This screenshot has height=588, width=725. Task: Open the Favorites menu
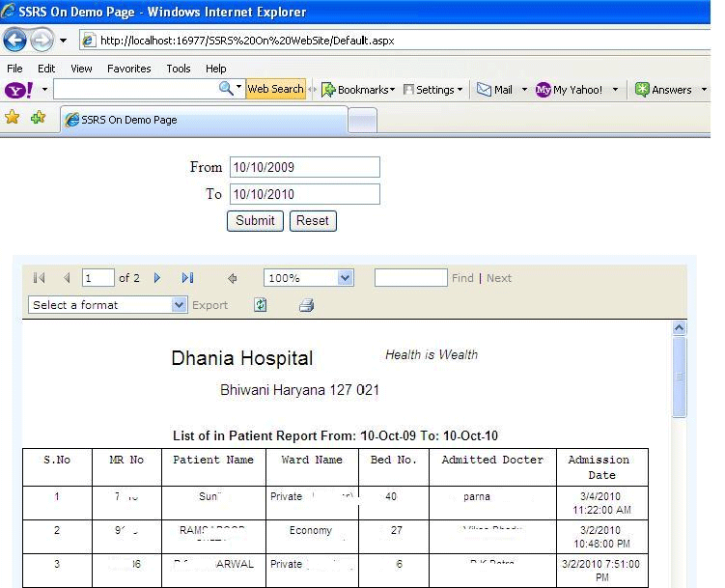point(129,69)
